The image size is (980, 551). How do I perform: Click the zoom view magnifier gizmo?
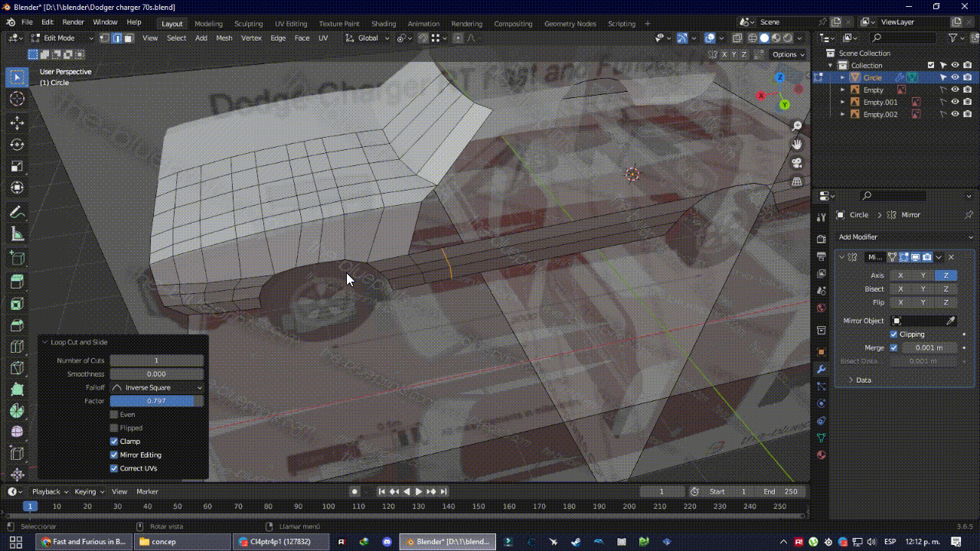coord(797,126)
